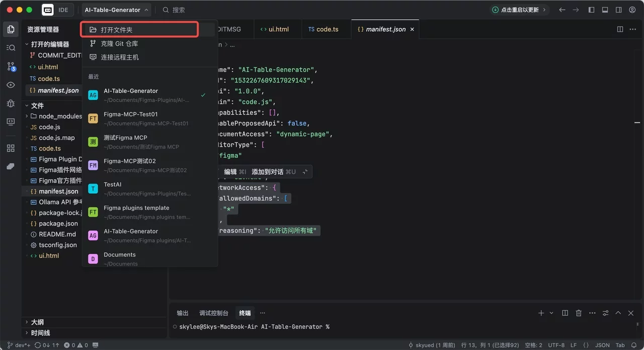644x350 pixels.
Task: Open the new terminal profile dropdown arrow
Action: 551,313
